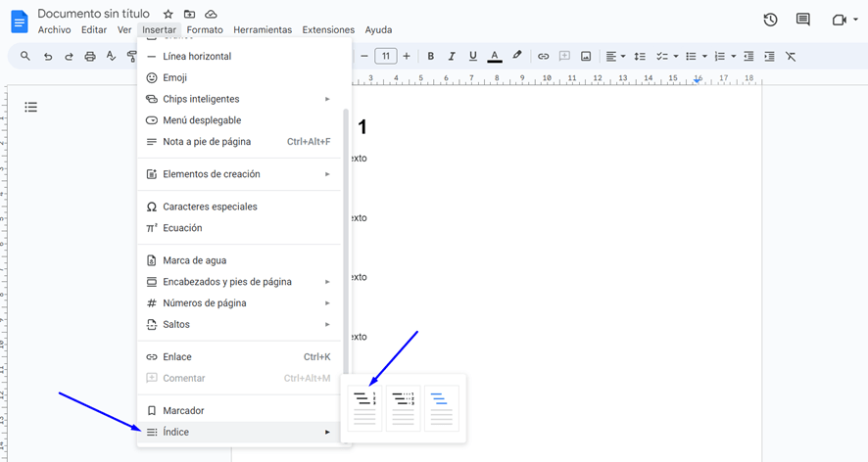
Task: Insert link using toolbar chain icon
Action: coord(543,57)
